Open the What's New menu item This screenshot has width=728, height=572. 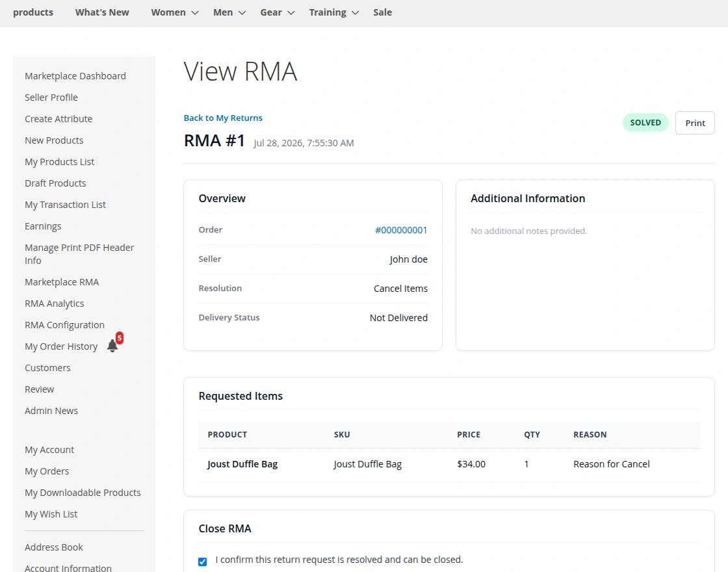tap(102, 12)
